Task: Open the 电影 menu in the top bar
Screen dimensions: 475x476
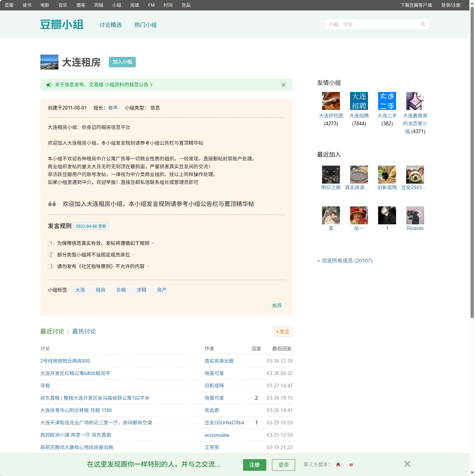Action: click(x=45, y=5)
